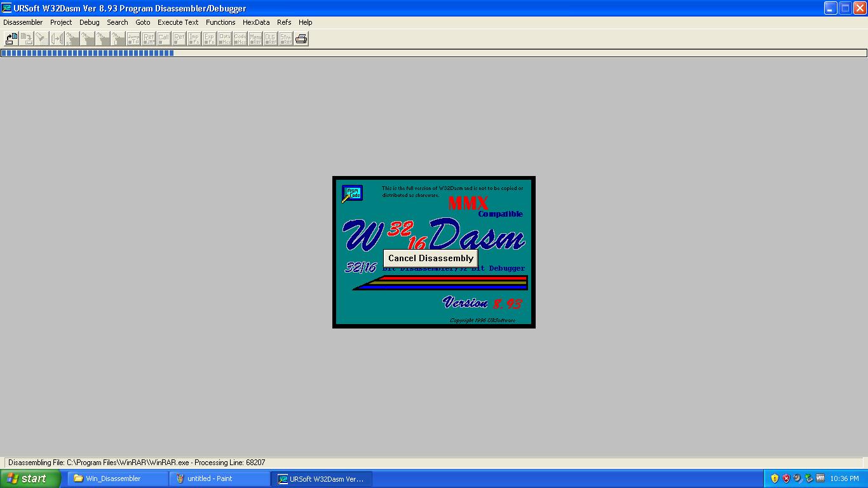Click the VMware tools tray icon

820,478
